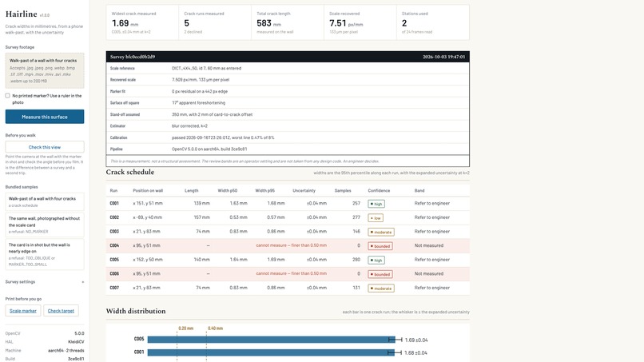Image resolution: width=644 pixels, height=362 pixels.
Task: Click the 'high' confidence badge on C005
Action: (376, 260)
